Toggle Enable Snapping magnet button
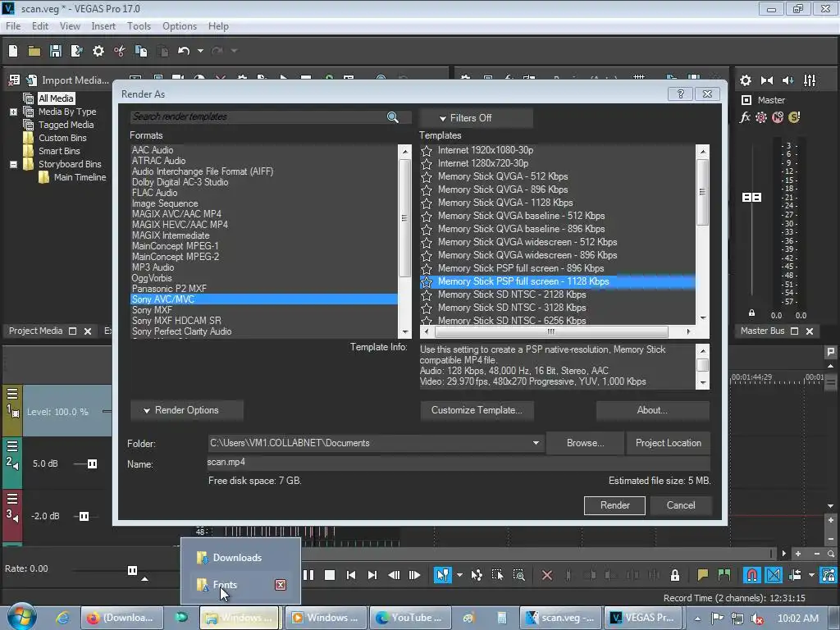Screen dimensions: 840x630 tap(752, 575)
